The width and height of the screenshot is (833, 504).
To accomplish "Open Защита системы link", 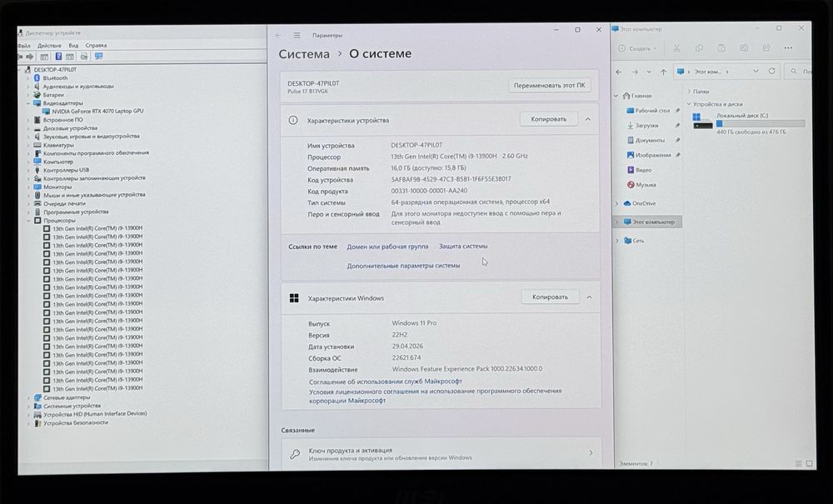I will coord(462,247).
